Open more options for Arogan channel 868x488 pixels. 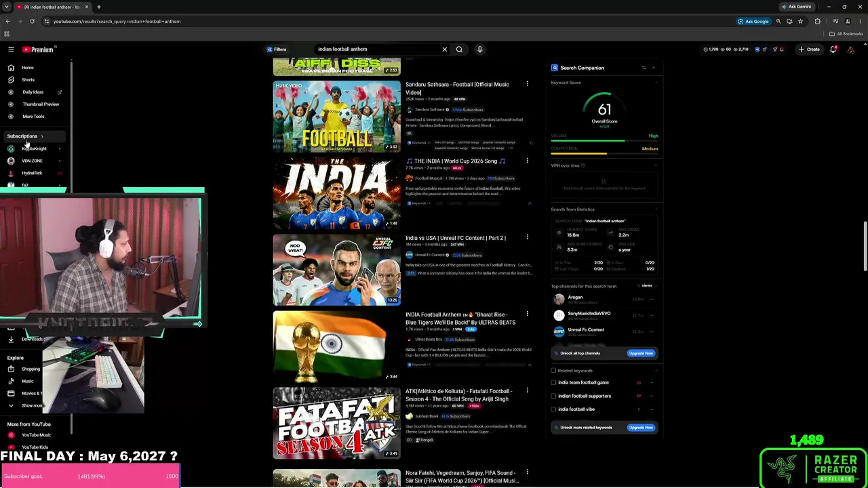[652, 299]
